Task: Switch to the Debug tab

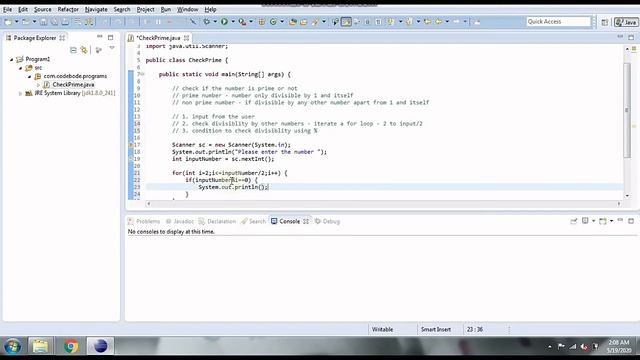Action: 327,221
